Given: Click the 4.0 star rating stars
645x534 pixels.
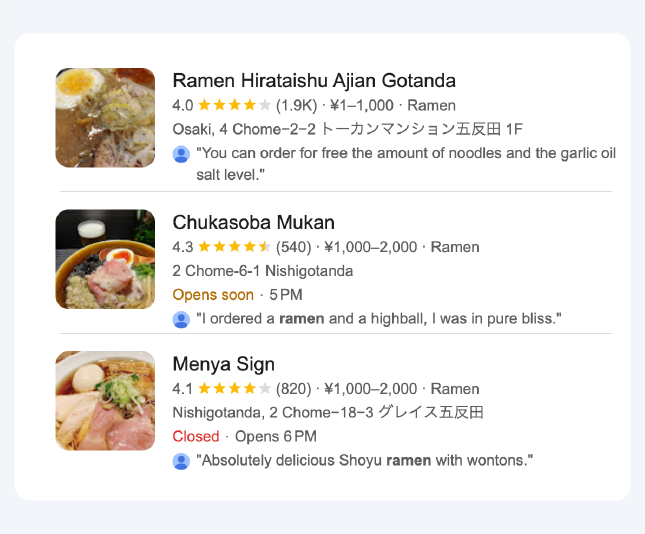Looking at the screenshot, I should [x=234, y=106].
